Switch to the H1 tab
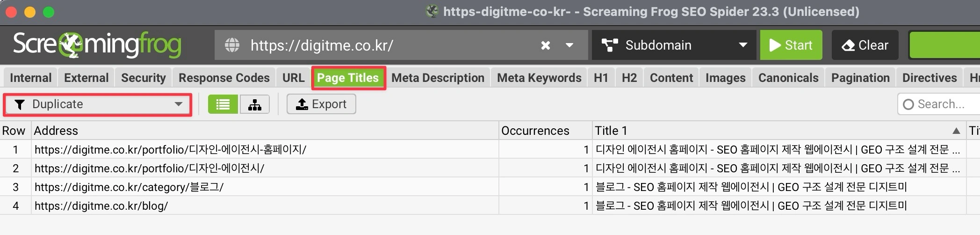980x235 pixels. point(601,78)
